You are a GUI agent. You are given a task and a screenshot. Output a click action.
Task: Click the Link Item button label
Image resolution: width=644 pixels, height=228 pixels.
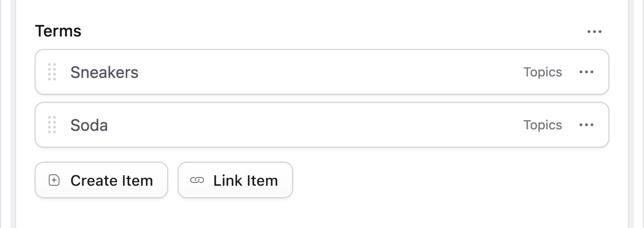coord(246,180)
